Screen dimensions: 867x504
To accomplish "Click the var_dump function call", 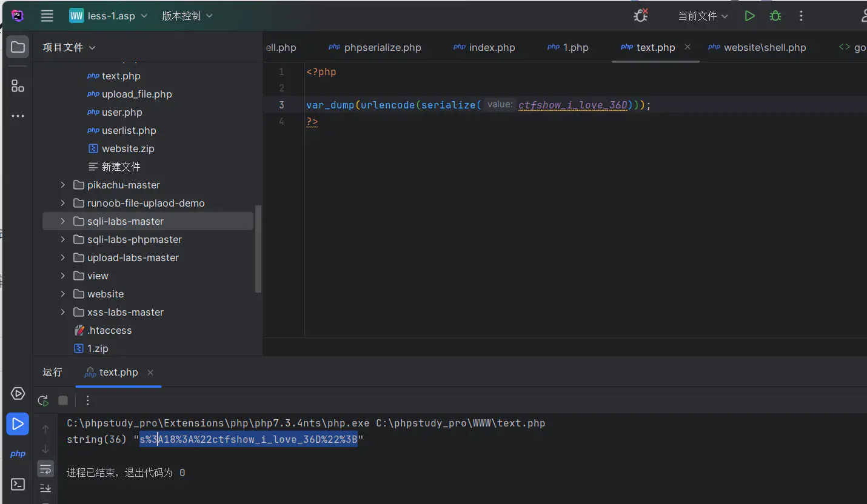I will (x=330, y=105).
